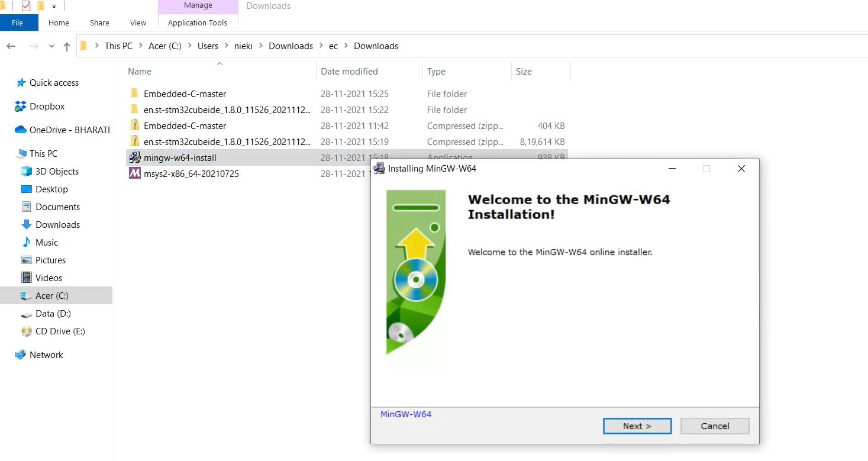868x461 pixels.
Task: Switch to the Home ribbon tab
Action: 59,22
